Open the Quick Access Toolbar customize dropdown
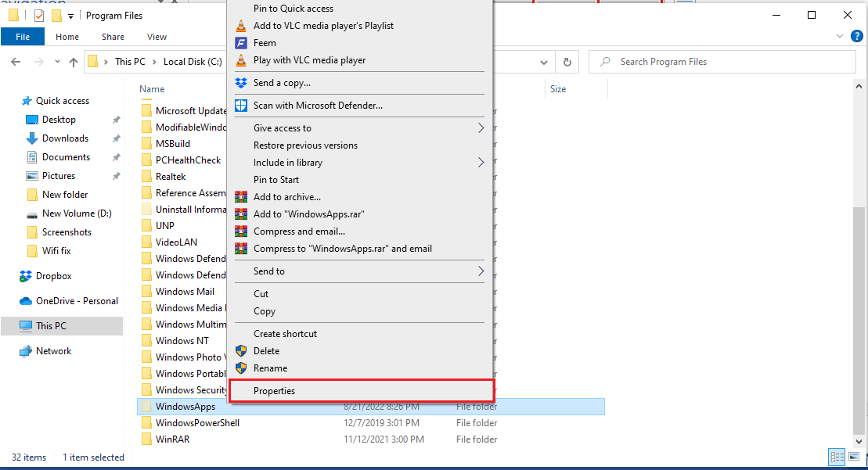Screen dimensions: 868x470 71,16
